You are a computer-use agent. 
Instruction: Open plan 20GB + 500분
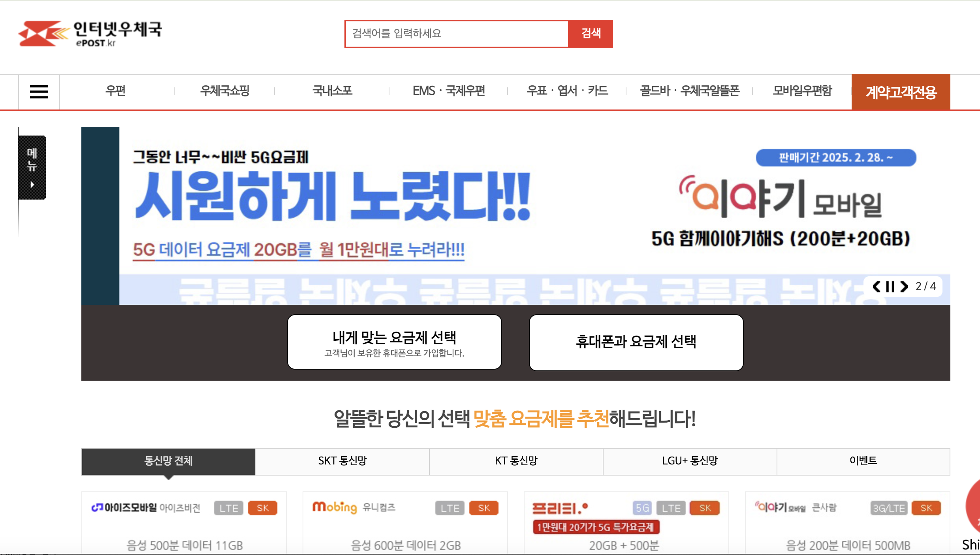(624, 546)
